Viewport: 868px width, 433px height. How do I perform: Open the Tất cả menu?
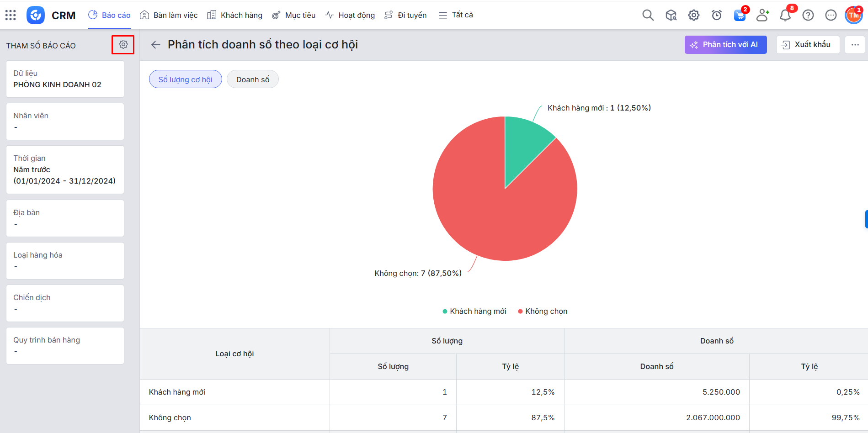point(456,15)
